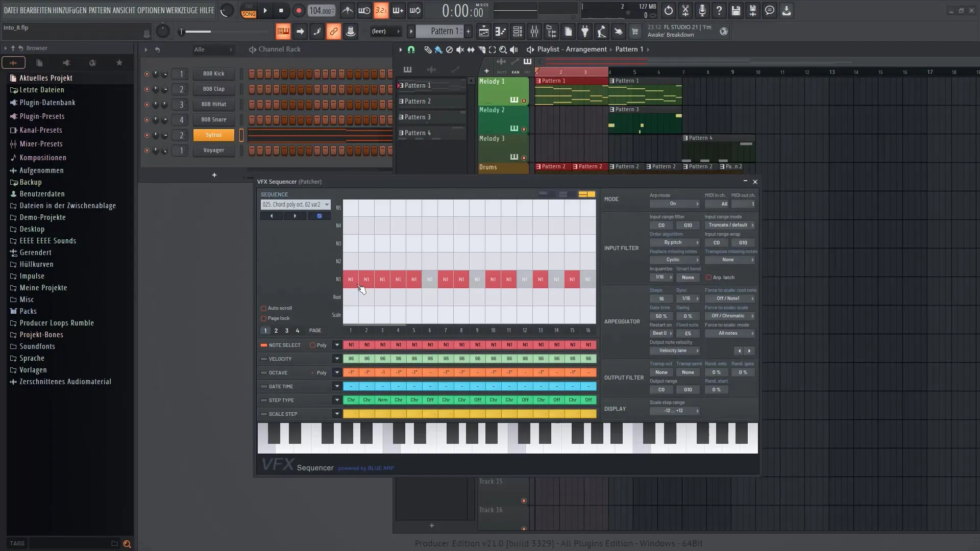Viewport: 980px width, 551px height.
Task: Click the Browser panel icon
Action: click(x=37, y=48)
